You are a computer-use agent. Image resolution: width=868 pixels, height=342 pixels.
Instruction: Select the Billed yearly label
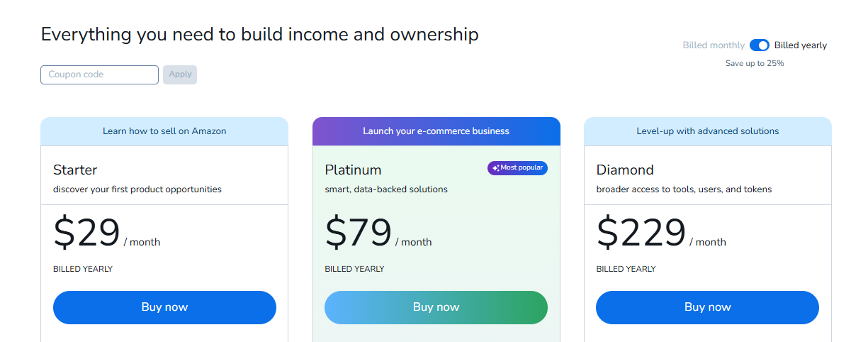pyautogui.click(x=801, y=45)
